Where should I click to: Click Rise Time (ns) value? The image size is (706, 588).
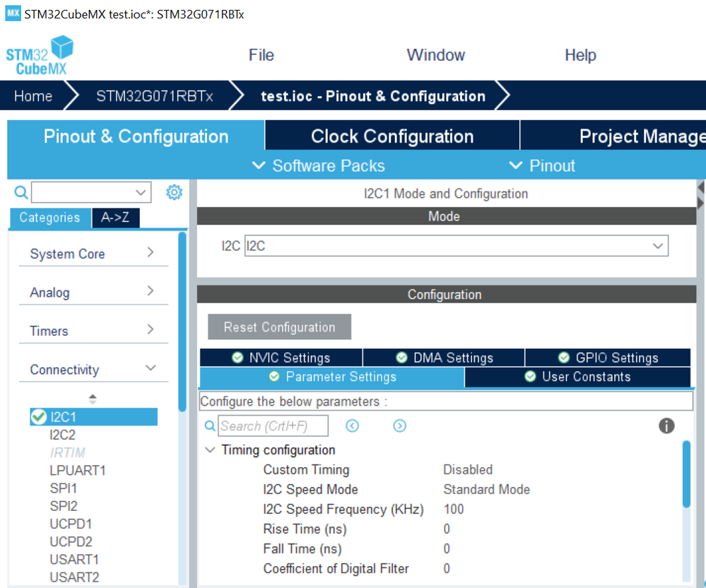coord(447,529)
